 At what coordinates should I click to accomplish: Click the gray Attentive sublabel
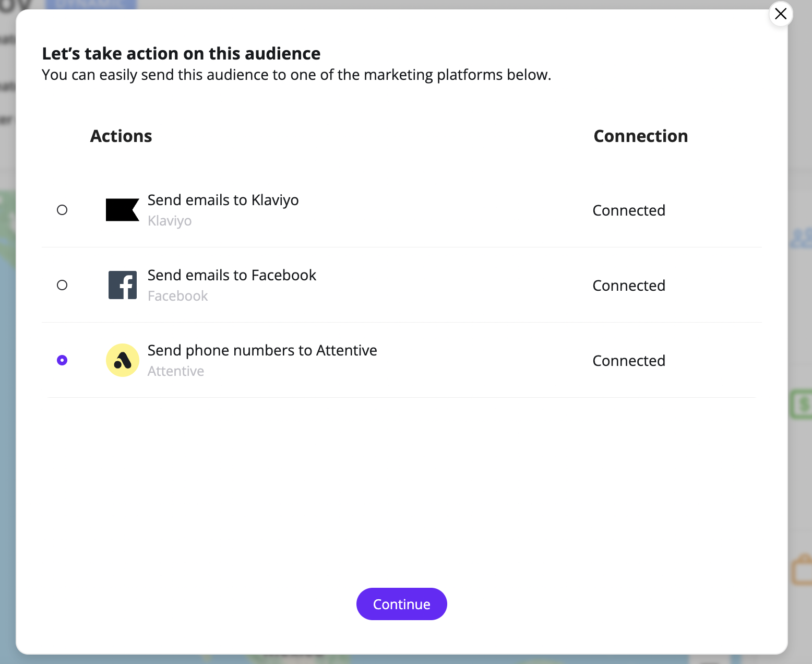(x=176, y=371)
